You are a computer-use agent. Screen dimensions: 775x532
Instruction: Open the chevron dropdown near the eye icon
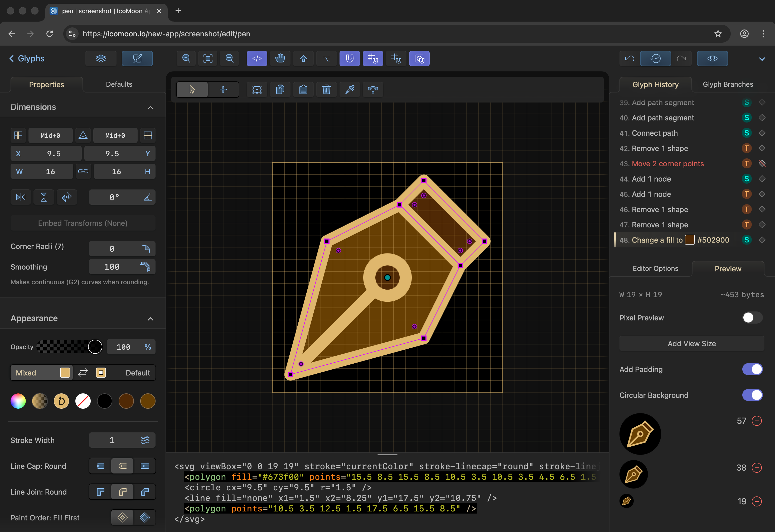pyautogui.click(x=762, y=59)
